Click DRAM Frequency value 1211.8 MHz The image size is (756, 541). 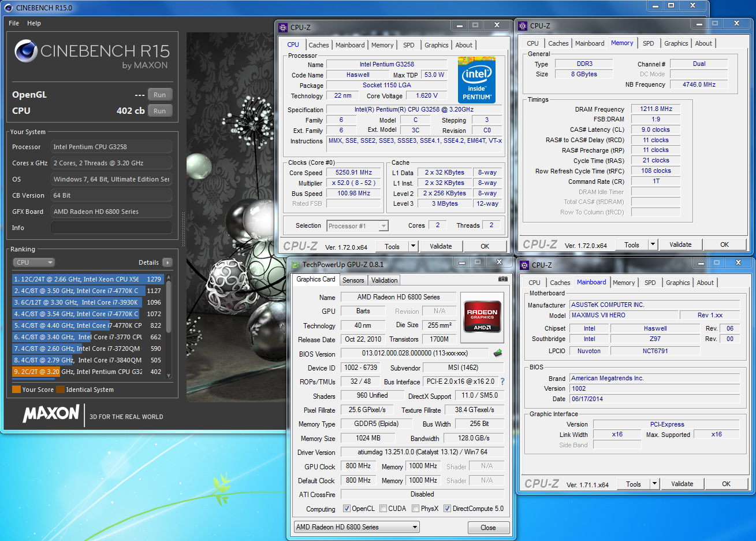[656, 109]
